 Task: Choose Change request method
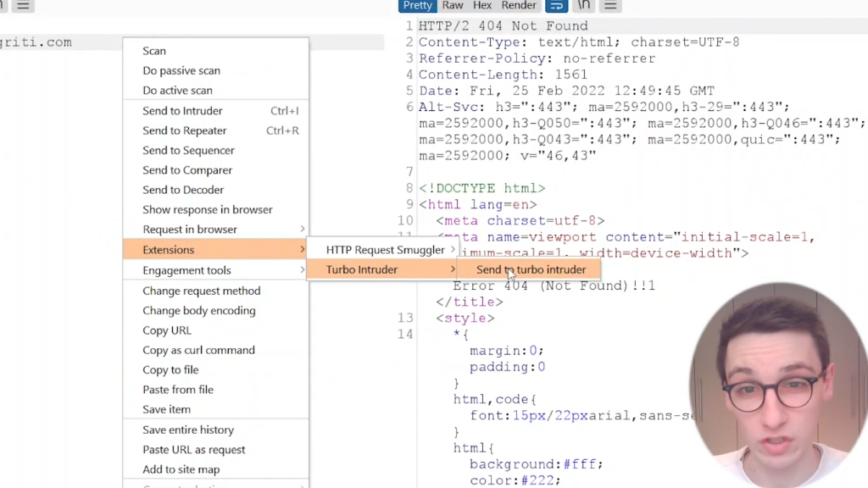tap(216, 291)
